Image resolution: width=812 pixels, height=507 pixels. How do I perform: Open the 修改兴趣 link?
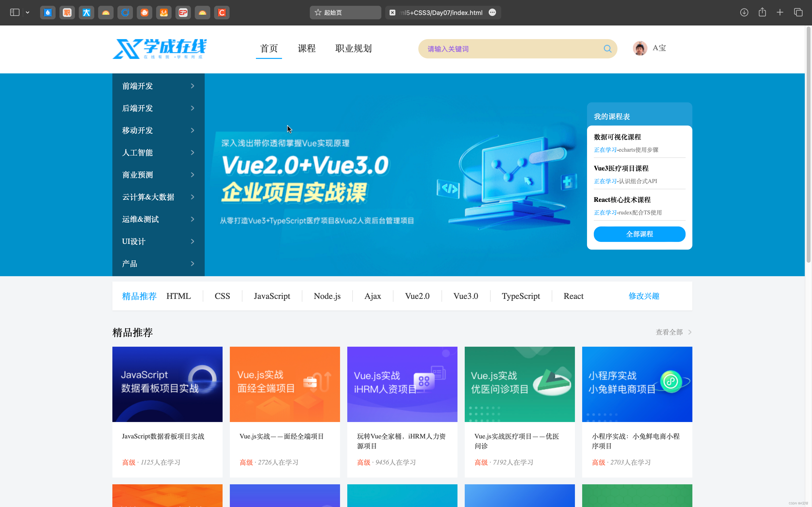644,296
